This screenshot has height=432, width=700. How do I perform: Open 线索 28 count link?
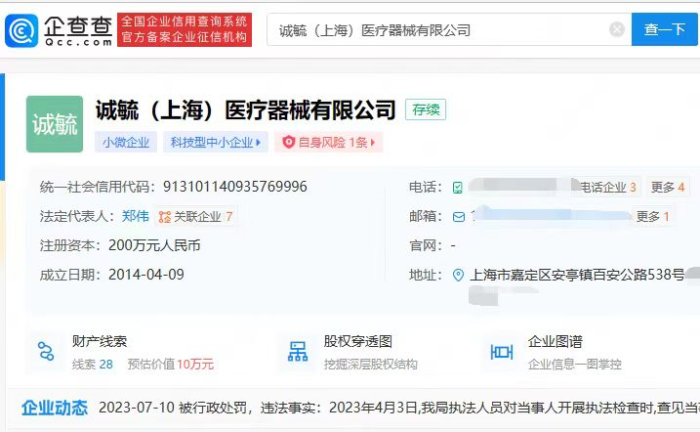click(x=92, y=364)
